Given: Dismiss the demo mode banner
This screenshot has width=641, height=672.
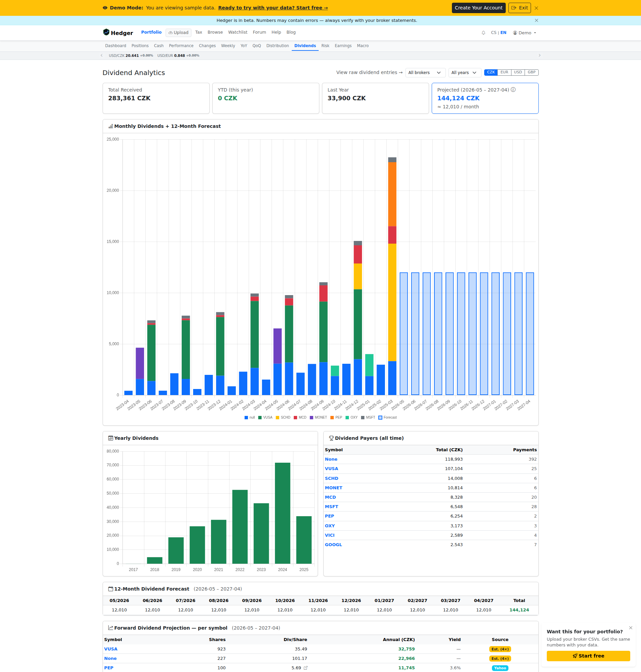Looking at the screenshot, I should [x=536, y=8].
